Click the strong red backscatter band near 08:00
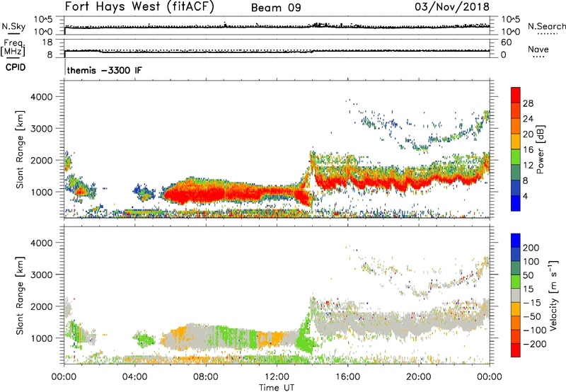 206,194
